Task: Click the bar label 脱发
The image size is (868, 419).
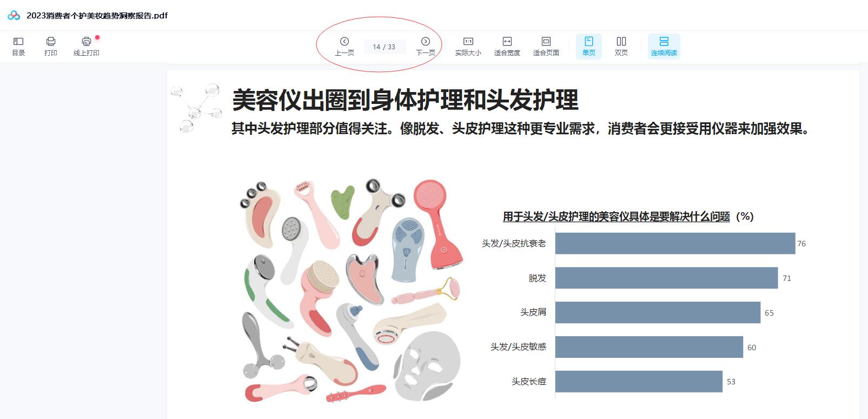Action: pyautogui.click(x=538, y=278)
